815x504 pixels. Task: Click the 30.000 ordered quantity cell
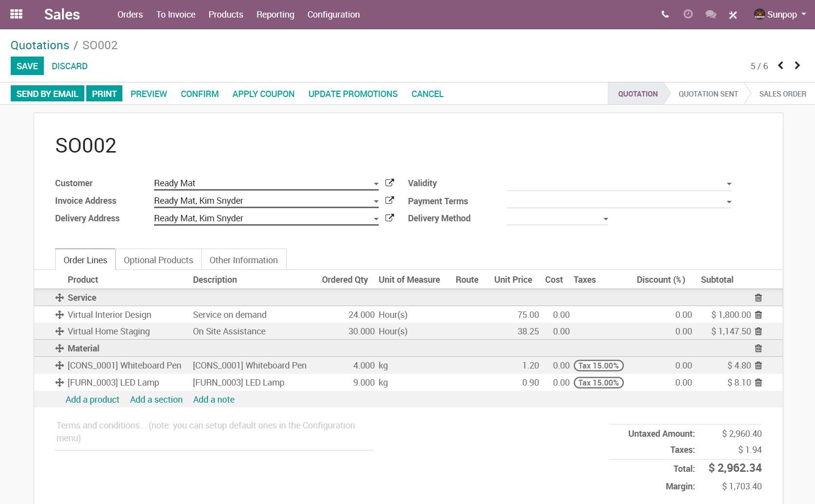361,331
